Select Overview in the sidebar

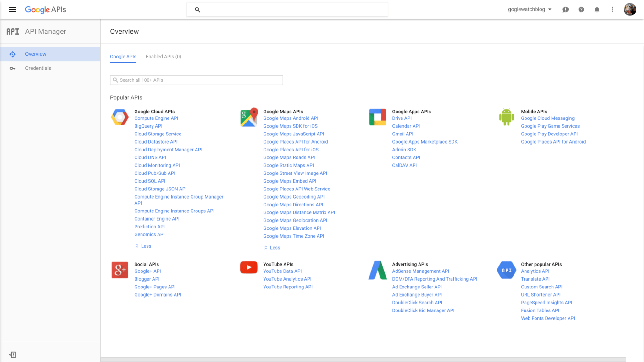point(36,54)
